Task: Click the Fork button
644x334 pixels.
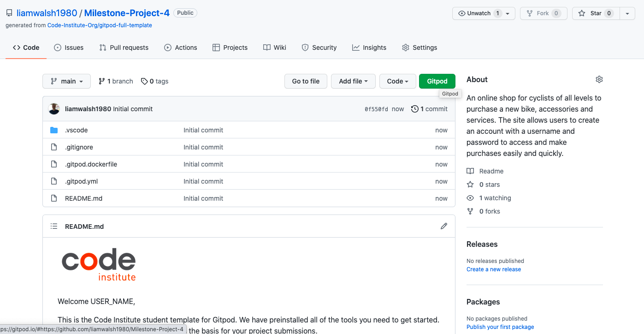Action: click(544, 13)
